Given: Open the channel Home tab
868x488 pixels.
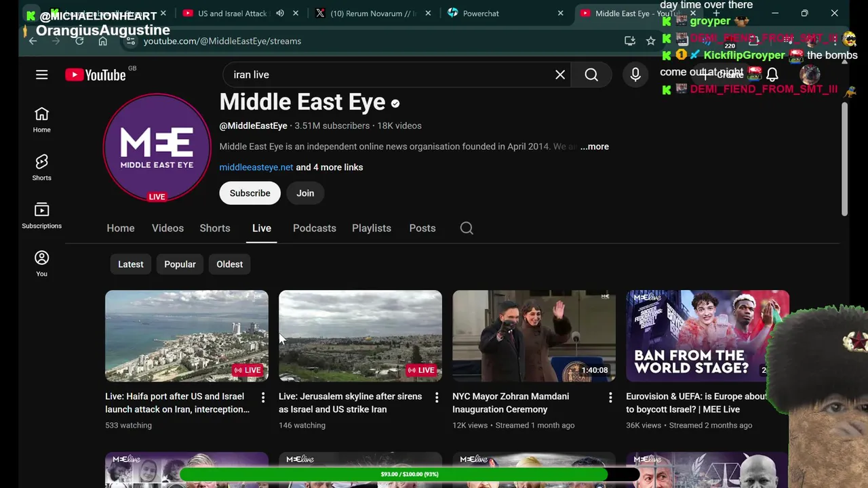Looking at the screenshot, I should [x=121, y=228].
